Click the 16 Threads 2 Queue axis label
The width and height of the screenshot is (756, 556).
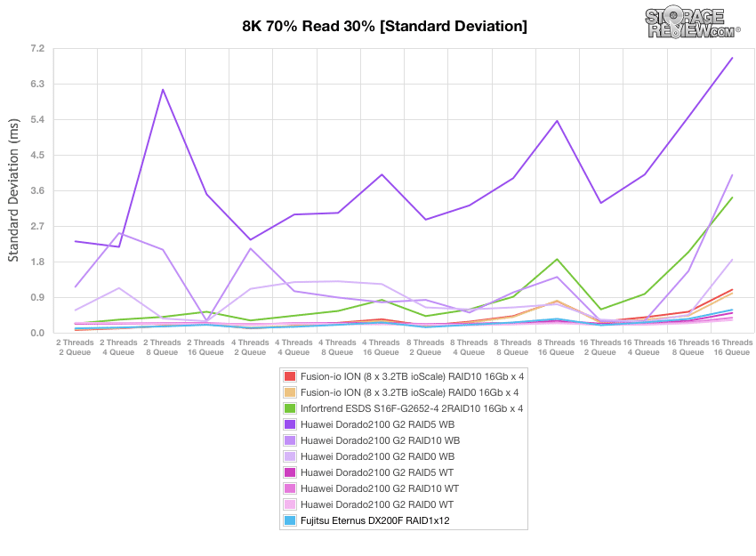[600, 347]
